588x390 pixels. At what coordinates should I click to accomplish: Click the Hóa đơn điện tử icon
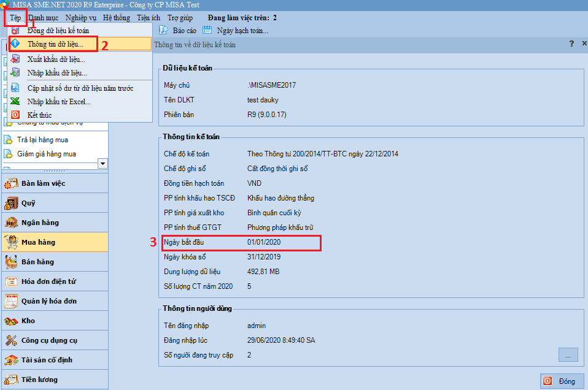[x=11, y=281]
